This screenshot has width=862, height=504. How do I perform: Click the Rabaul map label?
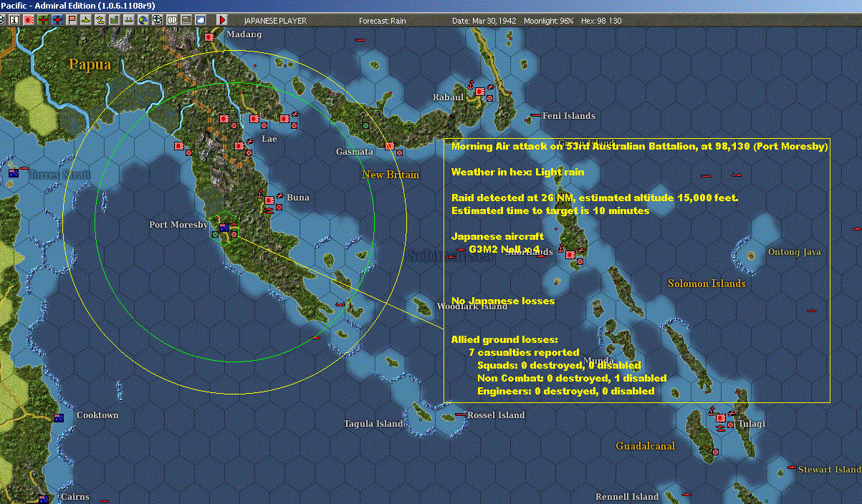[448, 97]
